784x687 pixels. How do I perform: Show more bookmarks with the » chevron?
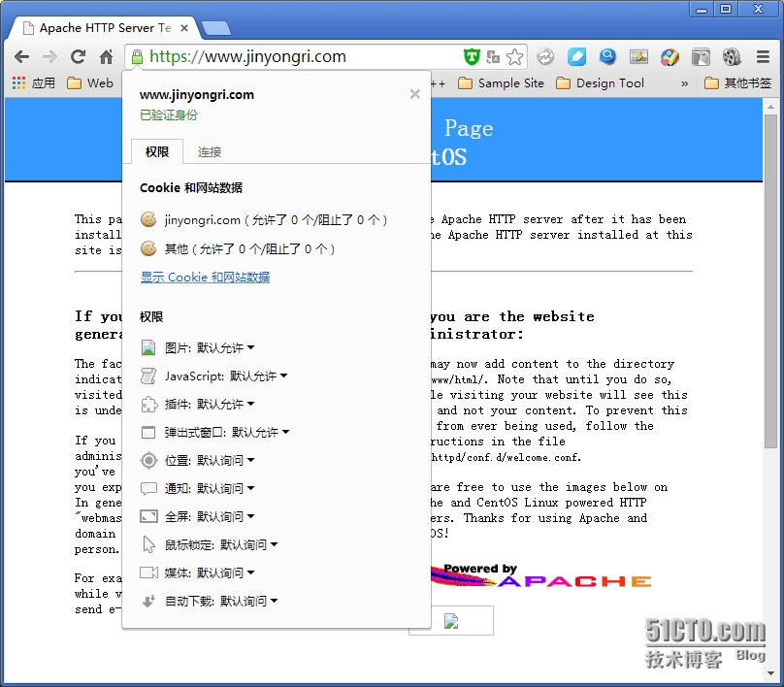tap(684, 83)
